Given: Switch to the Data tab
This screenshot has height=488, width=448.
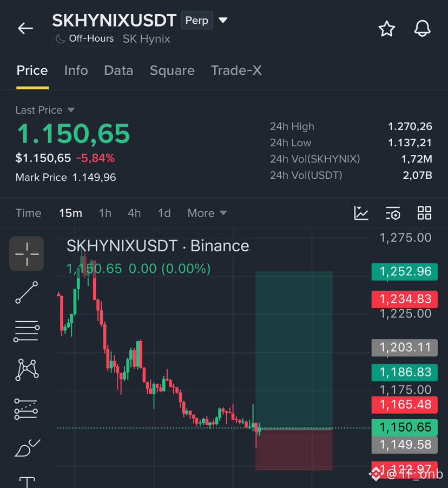Looking at the screenshot, I should (x=118, y=70).
